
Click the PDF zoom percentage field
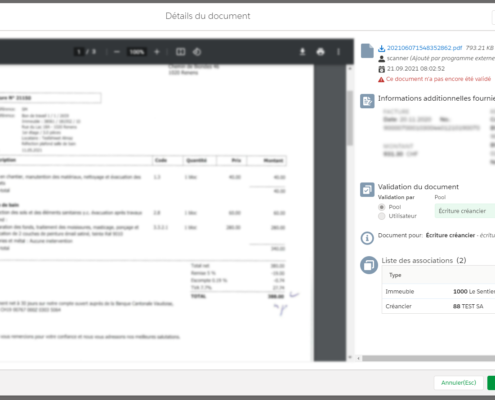tap(137, 52)
